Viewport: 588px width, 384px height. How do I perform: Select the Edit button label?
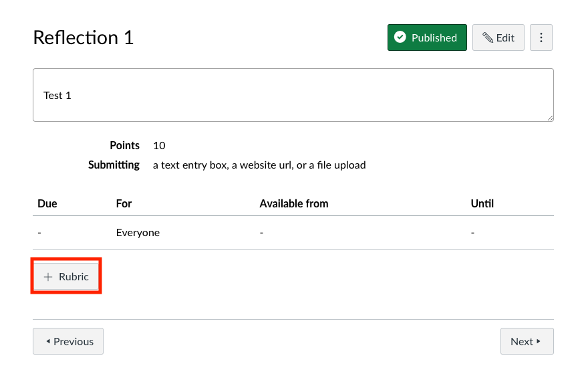tap(505, 38)
